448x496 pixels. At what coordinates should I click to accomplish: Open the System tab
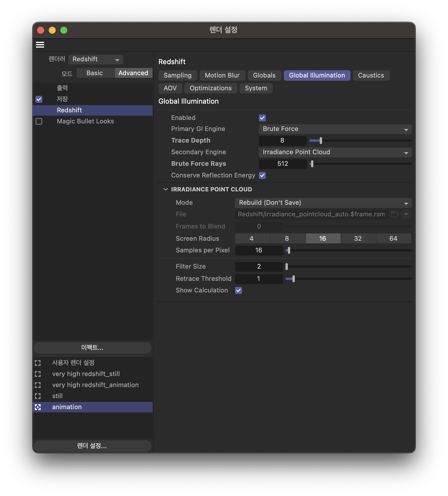click(x=256, y=88)
